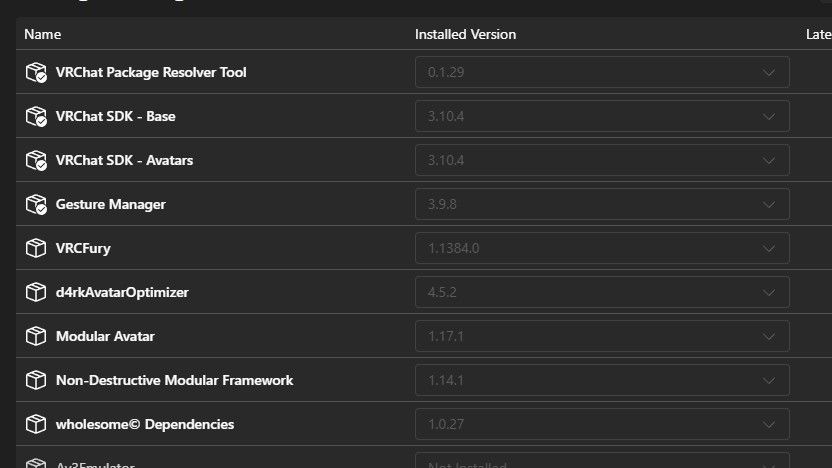Click the Gesture Manager package icon

[36, 204]
